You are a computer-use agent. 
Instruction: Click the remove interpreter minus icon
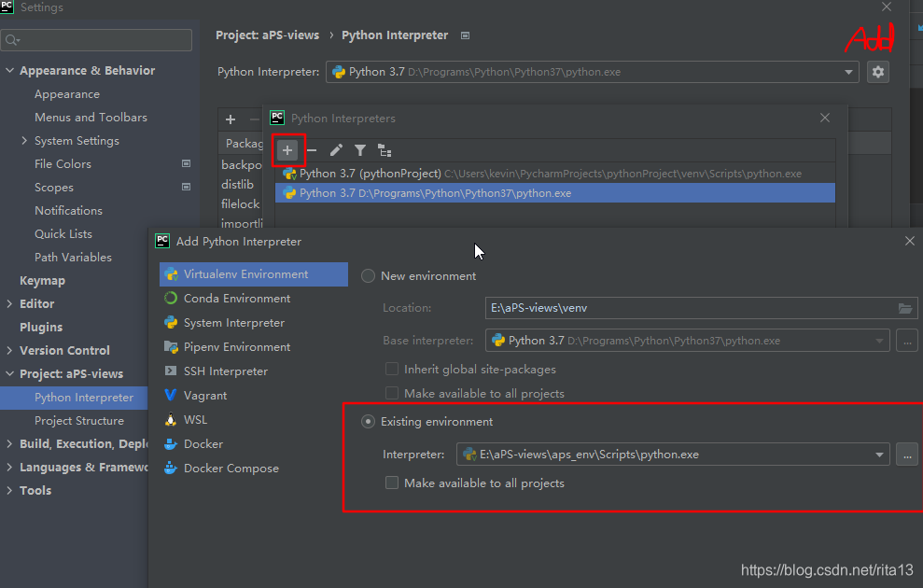[314, 150]
